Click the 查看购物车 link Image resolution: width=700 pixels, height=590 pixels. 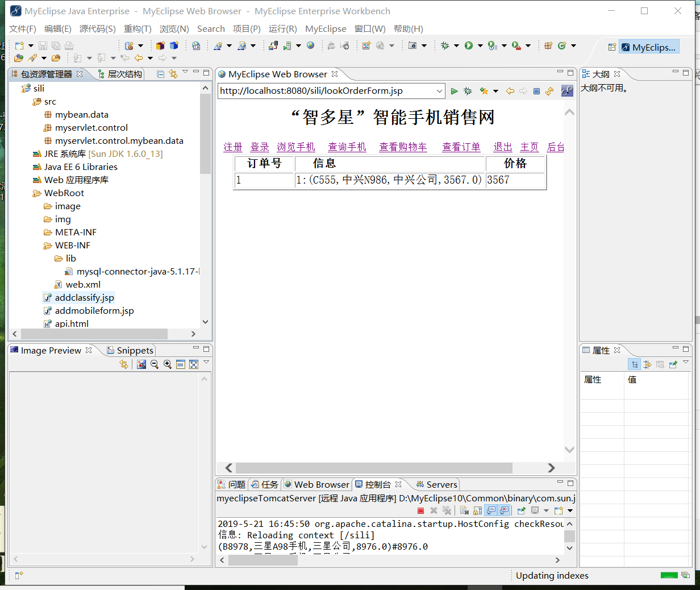[403, 147]
